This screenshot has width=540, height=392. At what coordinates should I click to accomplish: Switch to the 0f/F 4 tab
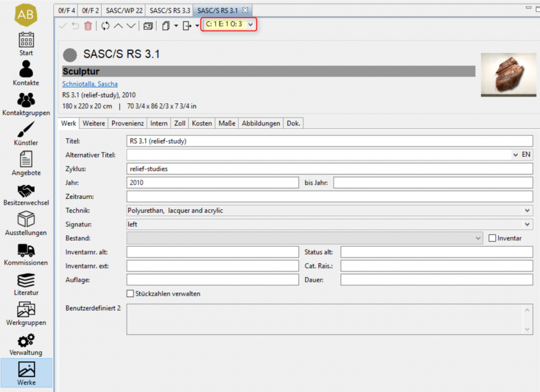66,11
